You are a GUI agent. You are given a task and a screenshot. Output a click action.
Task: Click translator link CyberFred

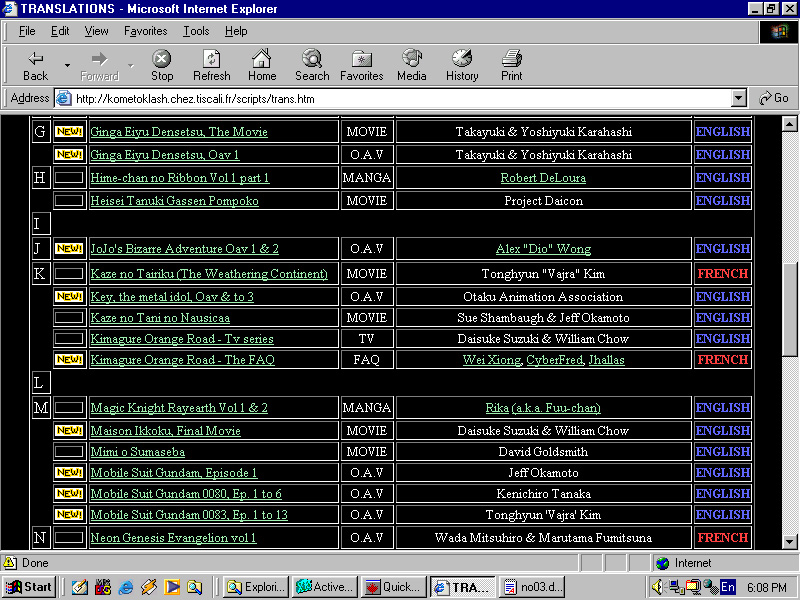pos(555,360)
